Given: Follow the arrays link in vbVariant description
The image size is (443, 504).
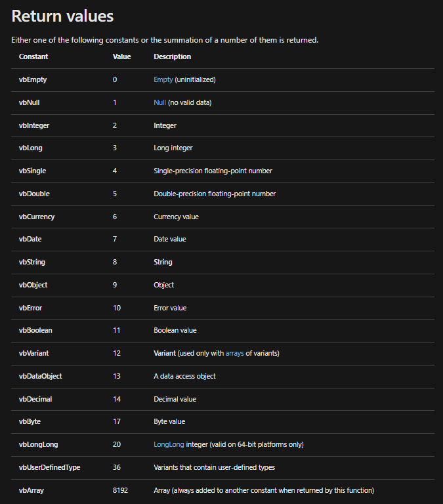Looking at the screenshot, I should tap(235, 353).
